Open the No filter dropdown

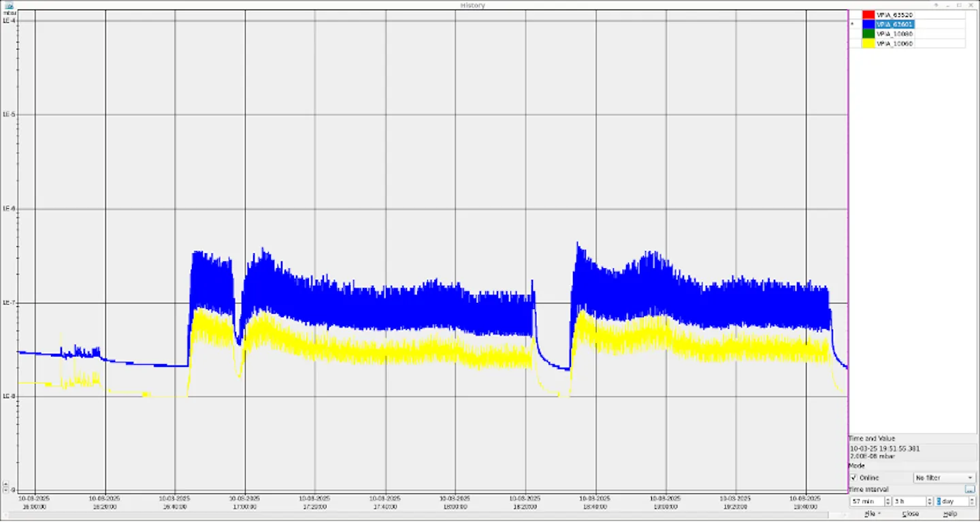pyautogui.click(x=944, y=478)
